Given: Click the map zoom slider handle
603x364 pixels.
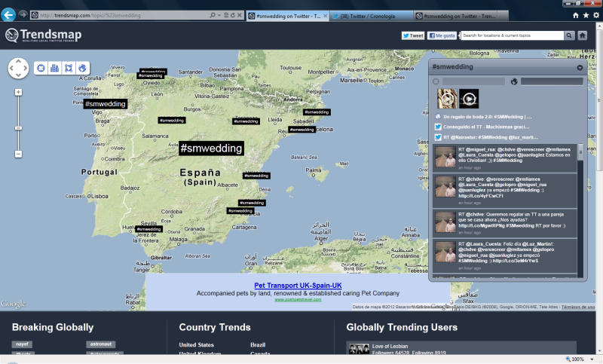Looking at the screenshot, I should coord(18,128).
